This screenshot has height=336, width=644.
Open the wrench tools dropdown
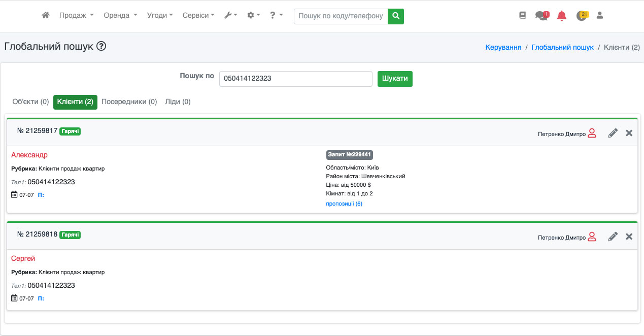point(230,16)
